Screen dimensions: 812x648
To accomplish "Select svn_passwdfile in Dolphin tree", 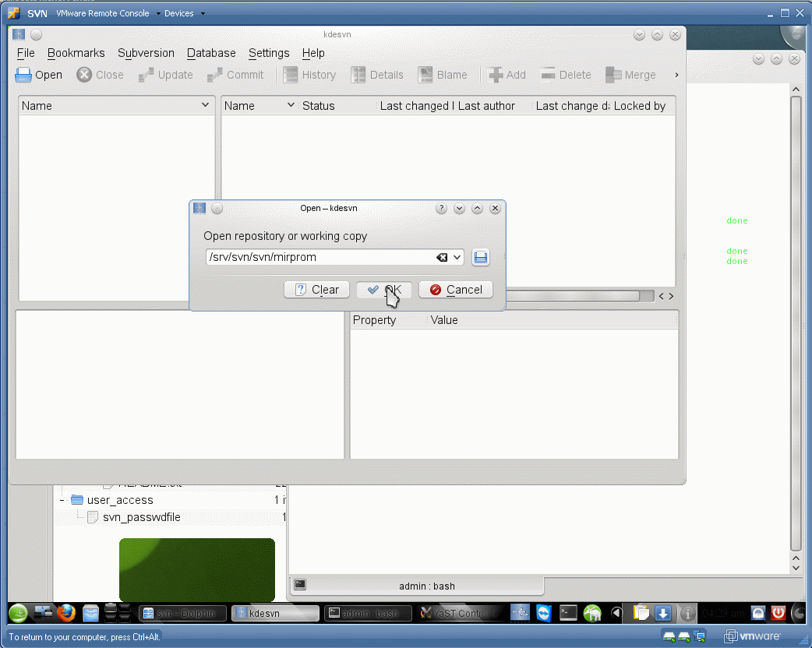I will tap(141, 517).
